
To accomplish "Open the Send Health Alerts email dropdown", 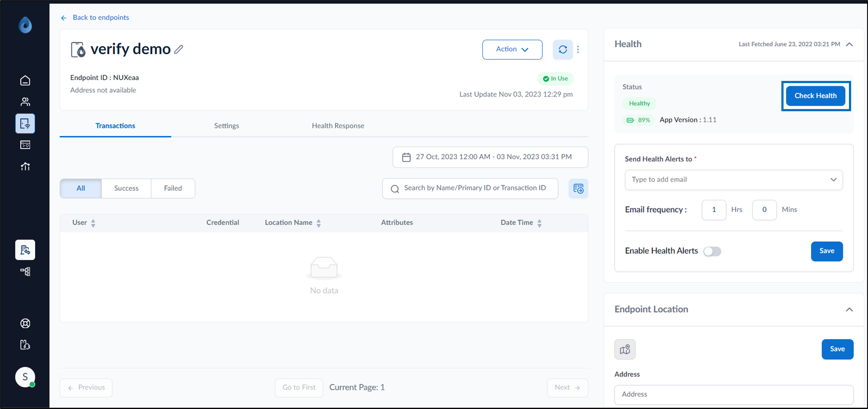I will point(734,180).
